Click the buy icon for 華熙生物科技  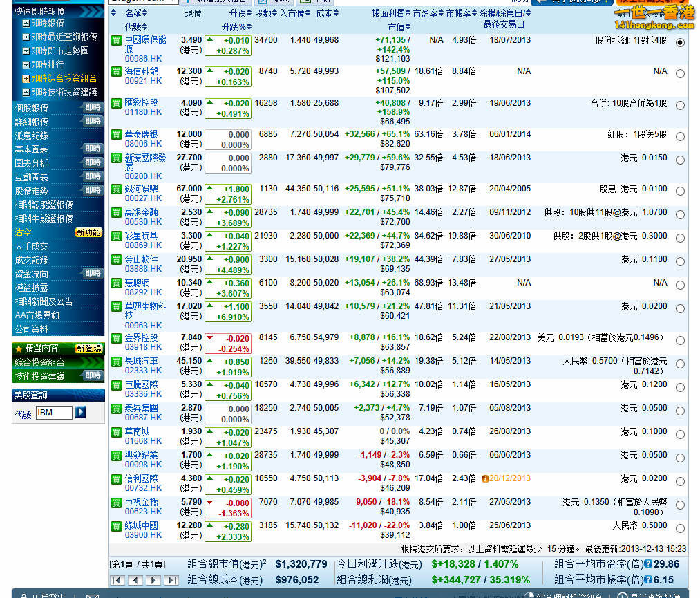pos(116,306)
